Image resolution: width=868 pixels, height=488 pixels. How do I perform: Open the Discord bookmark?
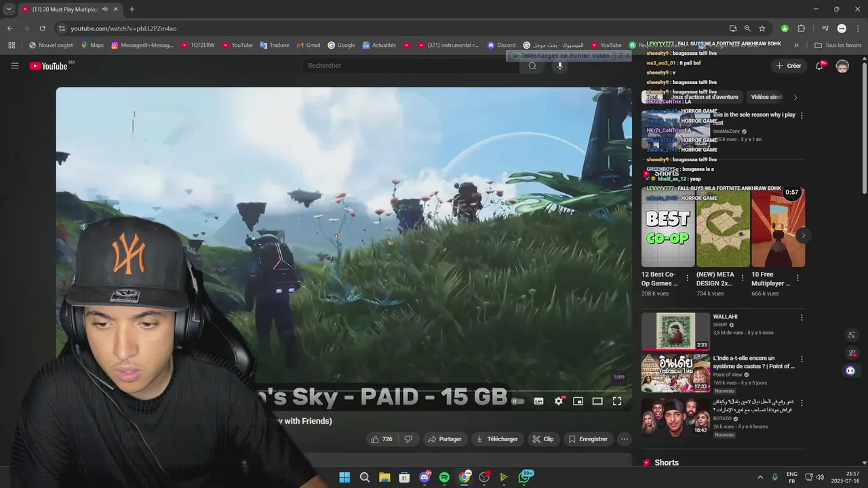point(501,45)
